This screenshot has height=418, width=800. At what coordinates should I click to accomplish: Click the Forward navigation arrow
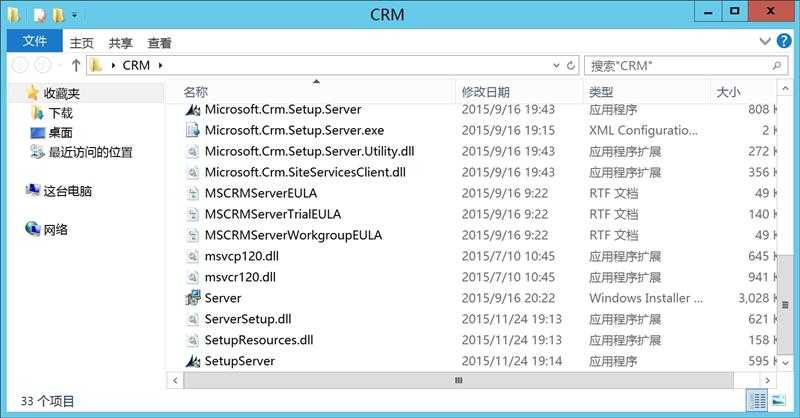[43, 65]
